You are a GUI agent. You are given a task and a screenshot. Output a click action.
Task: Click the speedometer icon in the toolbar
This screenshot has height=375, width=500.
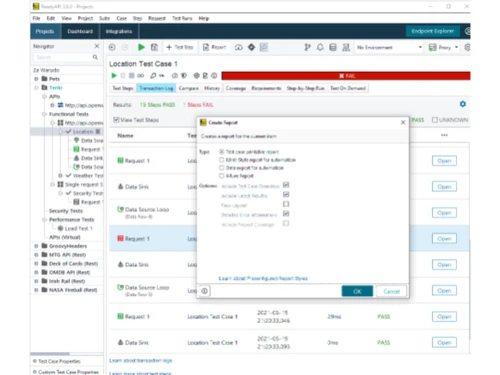point(239,47)
